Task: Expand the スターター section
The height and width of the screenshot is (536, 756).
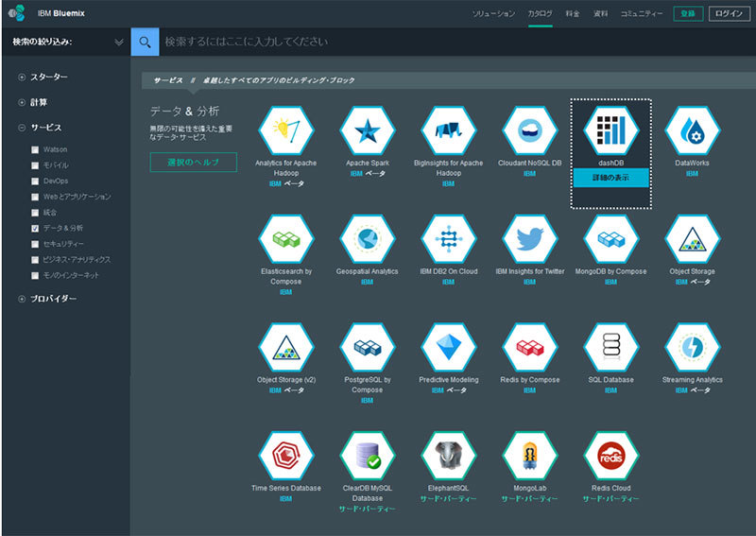Action: tap(22, 78)
